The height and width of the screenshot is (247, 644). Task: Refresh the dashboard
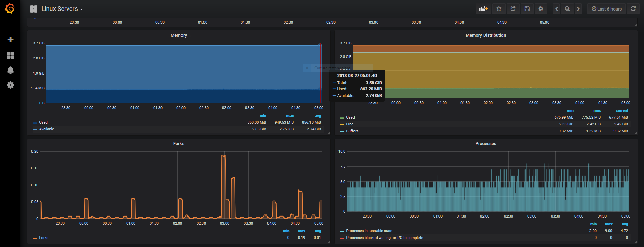click(x=633, y=9)
